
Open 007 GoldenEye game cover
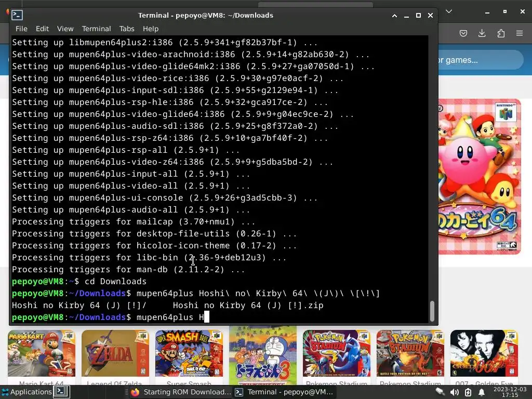click(484, 353)
